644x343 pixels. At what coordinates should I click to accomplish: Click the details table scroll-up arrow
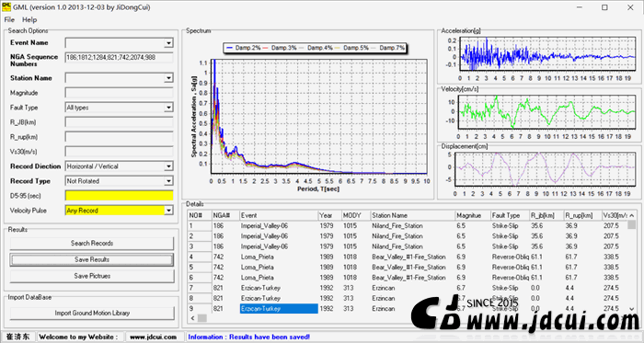(x=632, y=215)
